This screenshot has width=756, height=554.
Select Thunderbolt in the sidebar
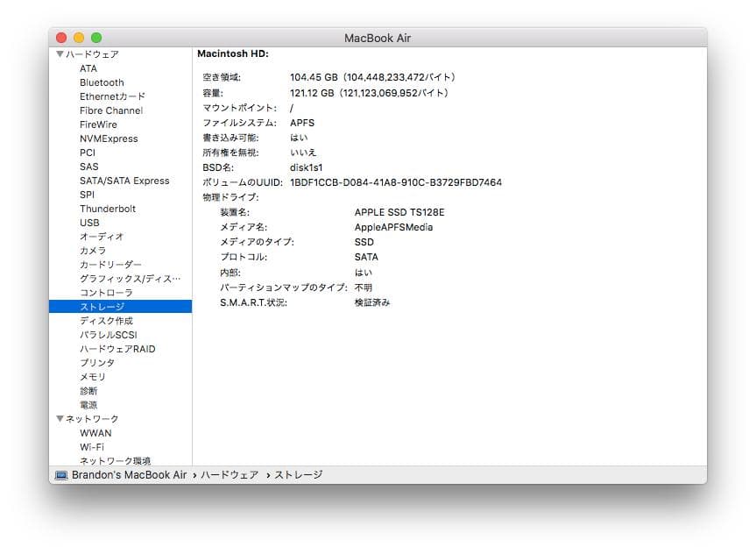(x=108, y=209)
